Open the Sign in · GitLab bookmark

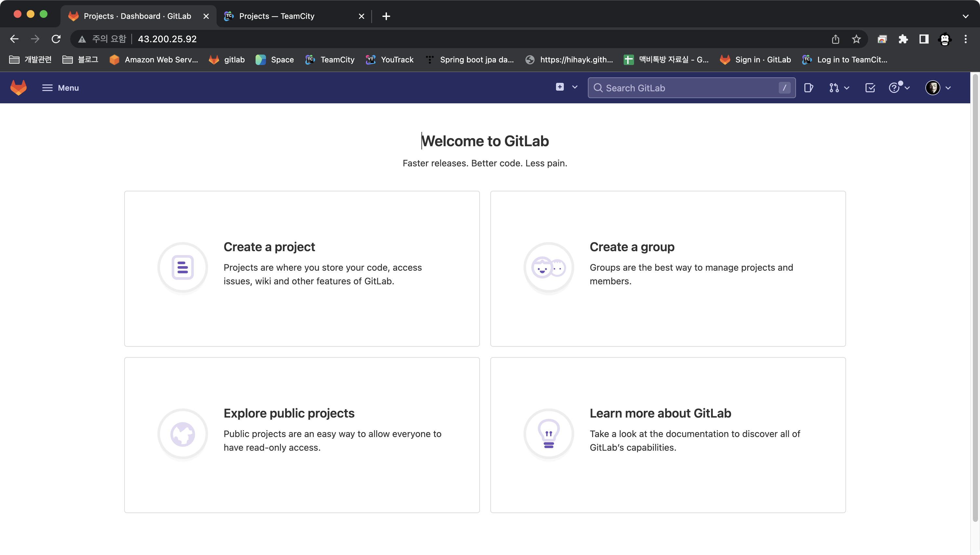click(755, 59)
